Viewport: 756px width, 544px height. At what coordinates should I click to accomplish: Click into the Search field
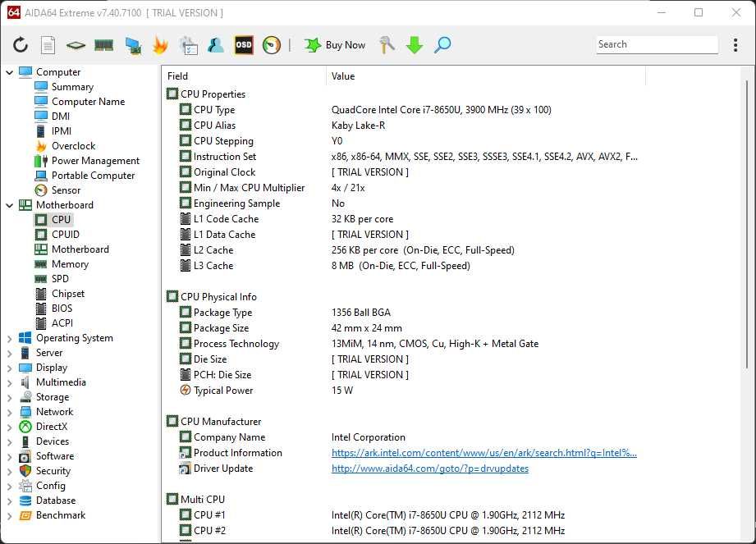pyautogui.click(x=657, y=44)
